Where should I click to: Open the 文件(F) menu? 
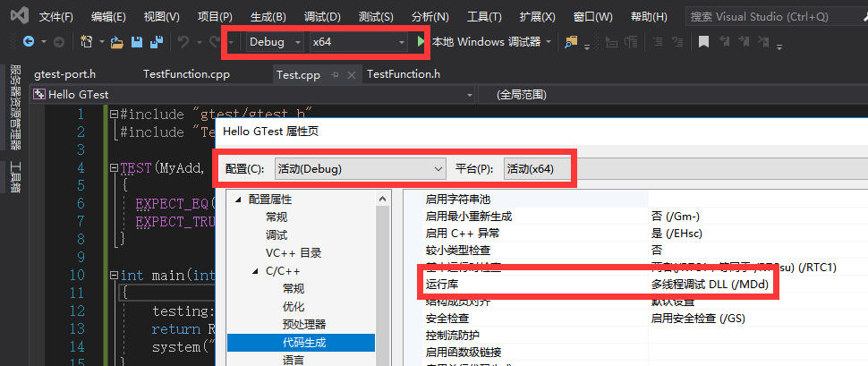pyautogui.click(x=55, y=17)
